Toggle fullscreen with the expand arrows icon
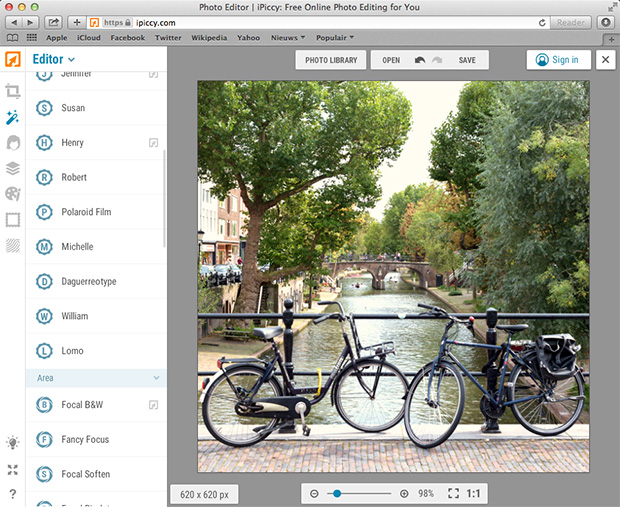 [x=13, y=470]
